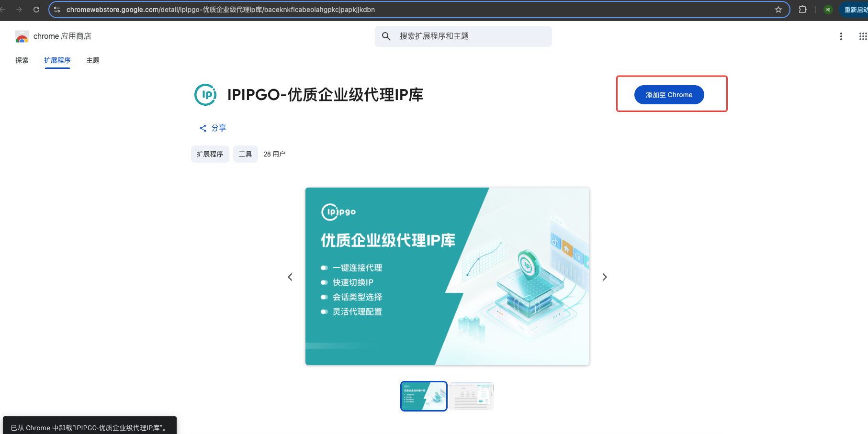Open the three-dot more options menu
Viewport: 868px width, 434px height.
(841, 36)
